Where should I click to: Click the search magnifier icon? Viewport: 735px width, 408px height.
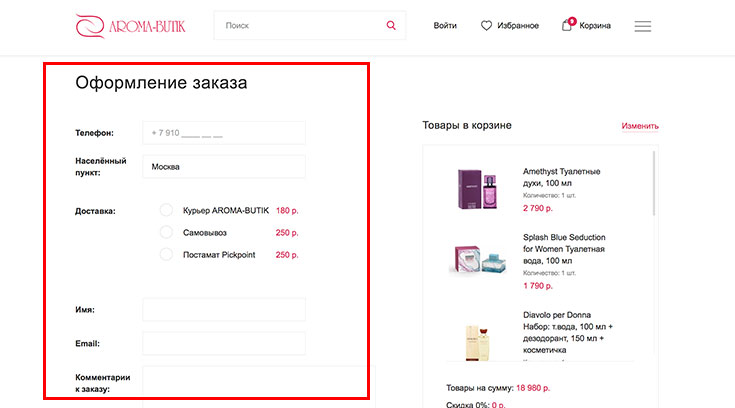tap(391, 25)
